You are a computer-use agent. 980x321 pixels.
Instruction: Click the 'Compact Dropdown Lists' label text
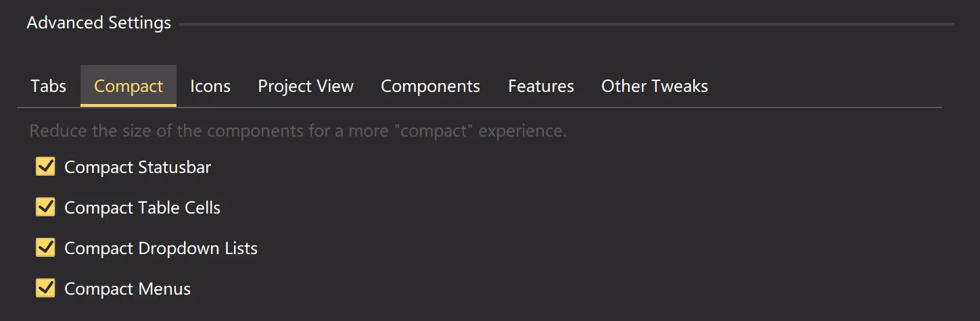click(161, 248)
